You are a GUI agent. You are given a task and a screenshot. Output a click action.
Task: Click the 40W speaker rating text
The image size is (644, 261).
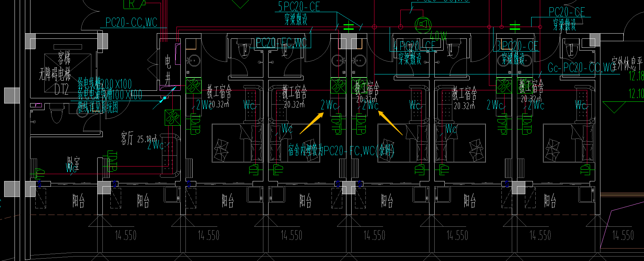point(438,36)
